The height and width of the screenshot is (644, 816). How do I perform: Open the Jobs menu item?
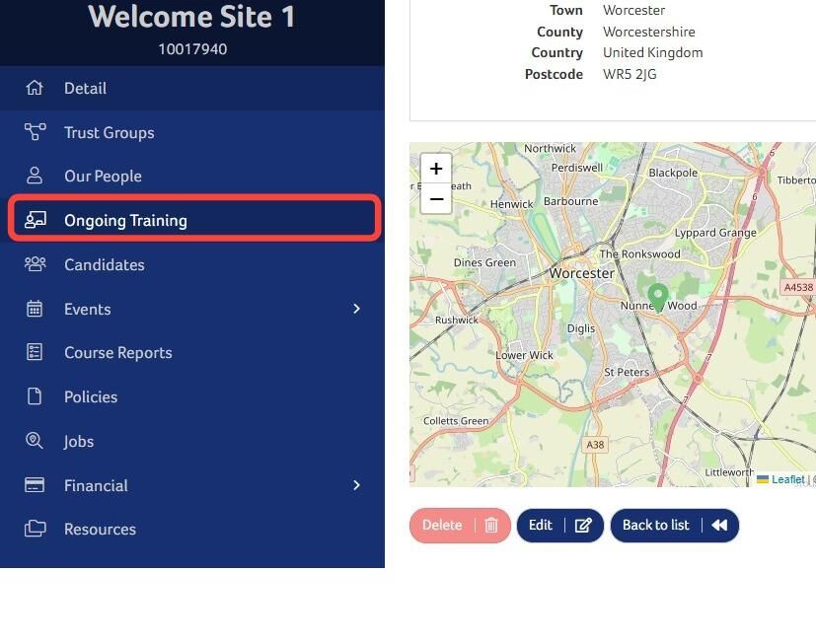coord(192,441)
